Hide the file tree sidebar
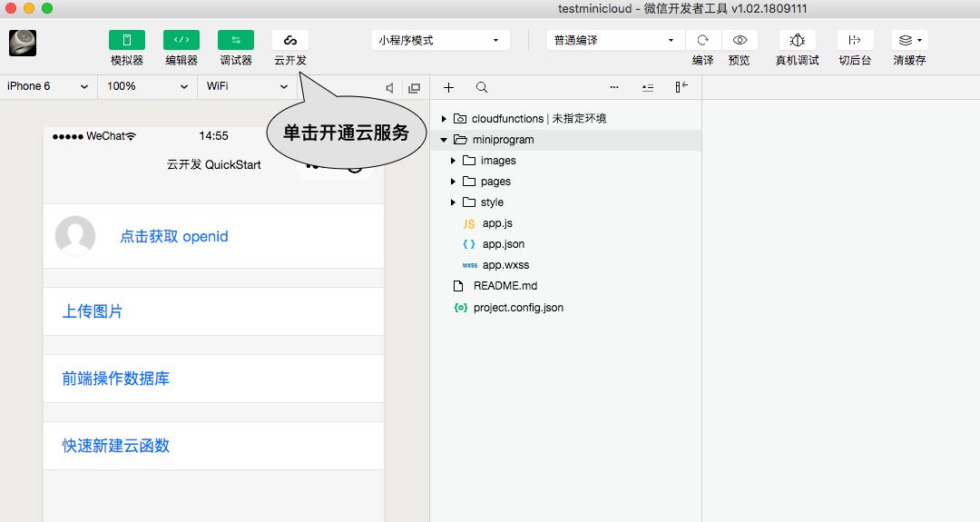The width and height of the screenshot is (980, 522). click(681, 87)
